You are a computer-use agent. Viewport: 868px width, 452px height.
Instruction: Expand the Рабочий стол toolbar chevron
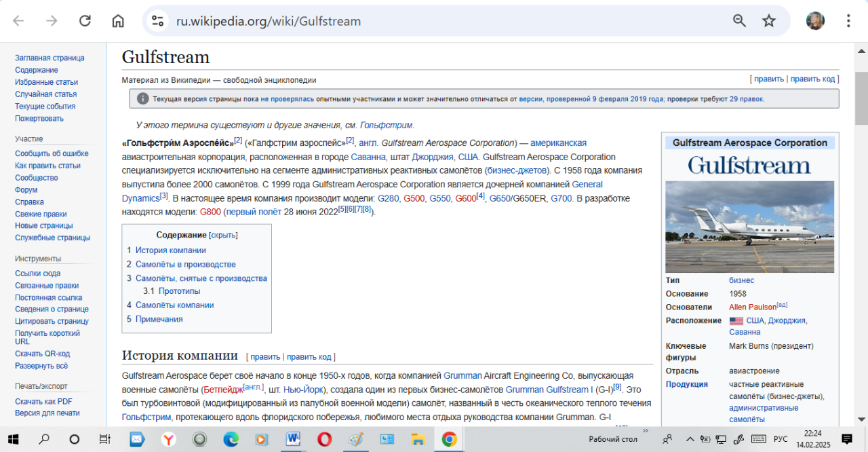point(646,431)
